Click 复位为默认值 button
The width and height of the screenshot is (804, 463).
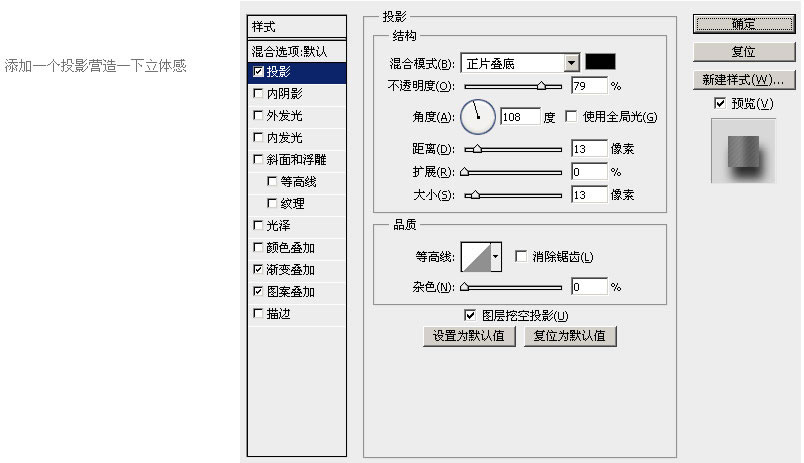click(x=570, y=336)
